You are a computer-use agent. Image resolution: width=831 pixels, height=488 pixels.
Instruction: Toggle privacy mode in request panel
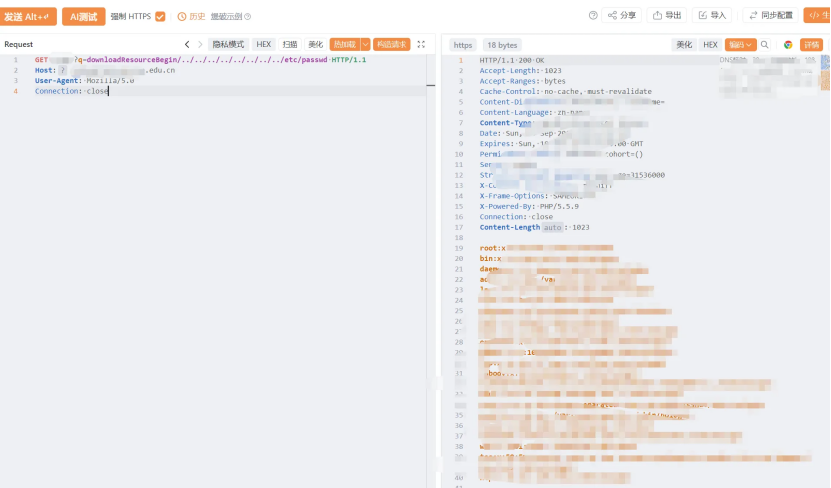[x=228, y=45]
